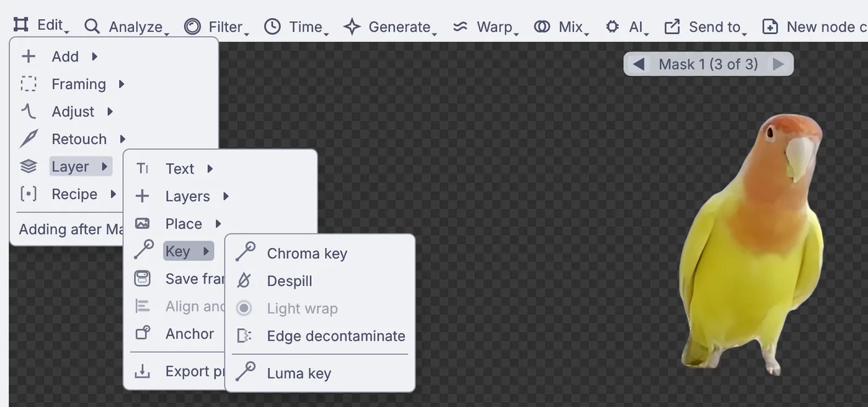Click the New node plus-document icon
This screenshot has width=868, height=407.
770,27
